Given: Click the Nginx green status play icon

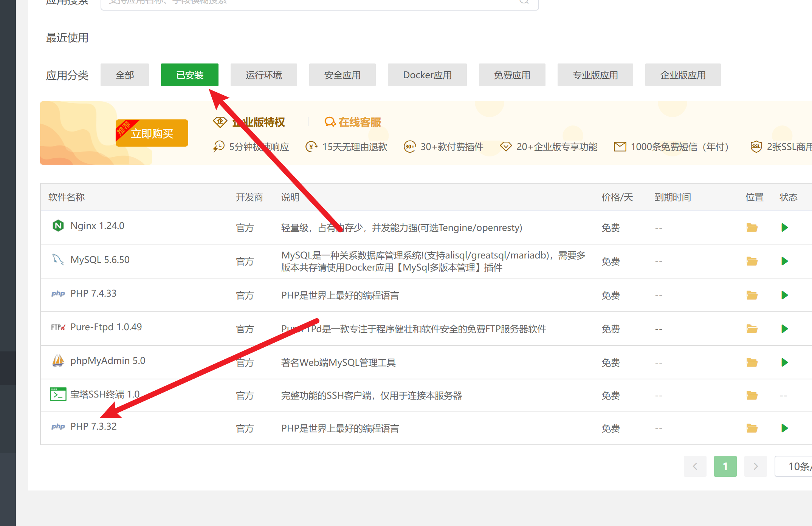Looking at the screenshot, I should click(x=784, y=227).
